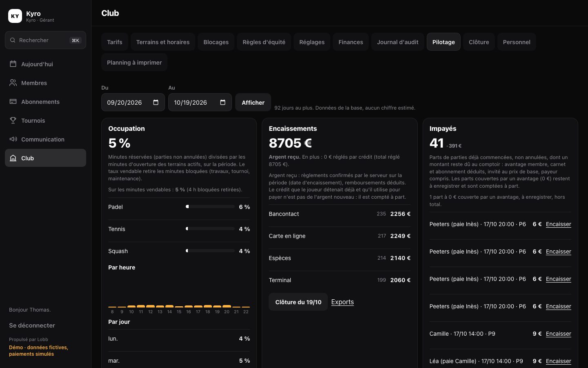The image size is (588, 368).
Task: Click Encaisser for Léa (paie Camille)
Action: pos(559,361)
